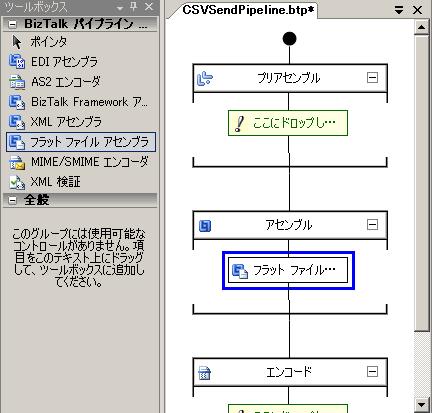The height and width of the screenshot is (413, 432).
Task: Click the エンコード stage title
Action: coord(289,372)
